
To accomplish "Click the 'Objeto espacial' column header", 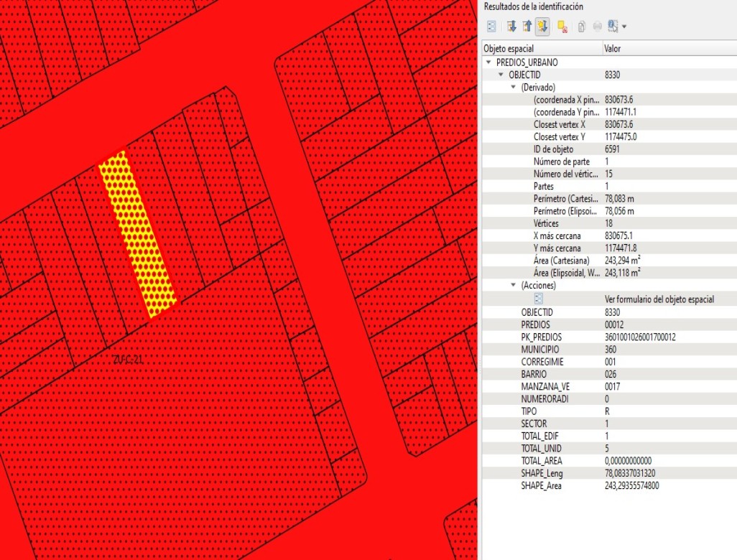I will coord(542,48).
